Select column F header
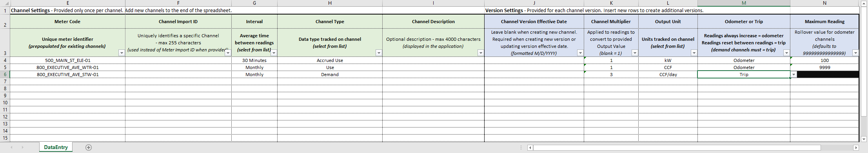 [x=178, y=3]
